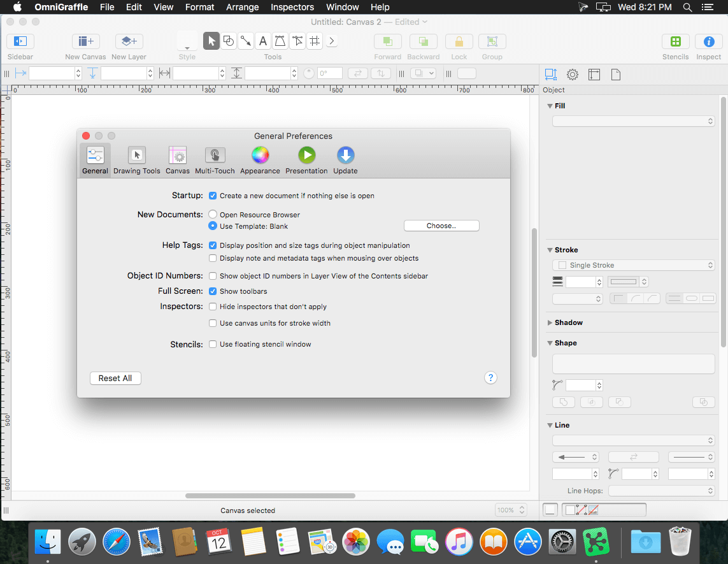This screenshot has height=564, width=728.
Task: Open Document inspector page icon
Action: click(x=616, y=75)
